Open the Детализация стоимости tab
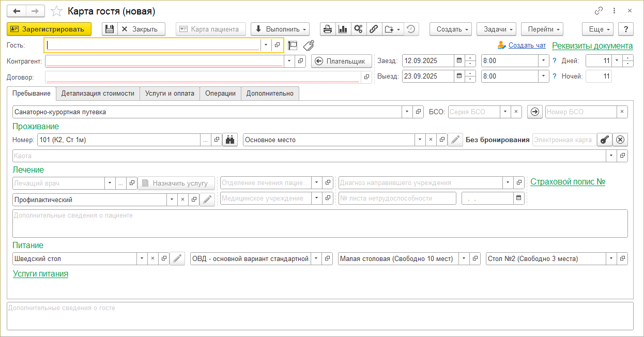644x337 pixels. coord(98,94)
